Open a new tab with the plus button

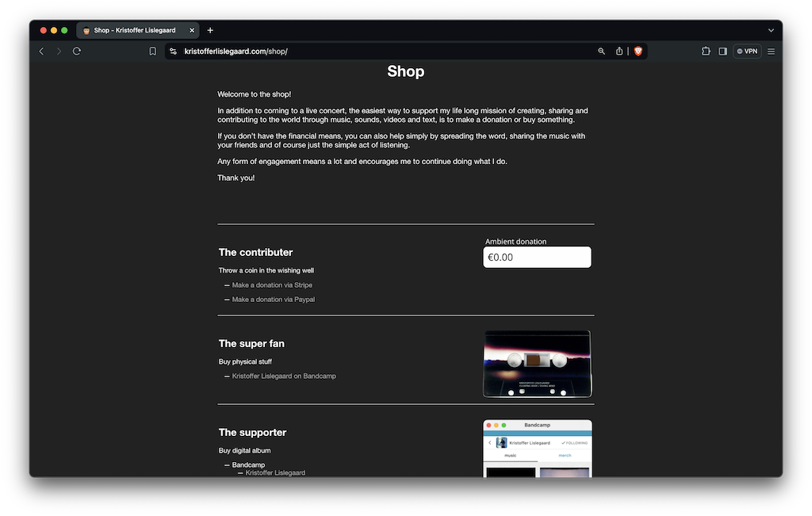click(210, 30)
